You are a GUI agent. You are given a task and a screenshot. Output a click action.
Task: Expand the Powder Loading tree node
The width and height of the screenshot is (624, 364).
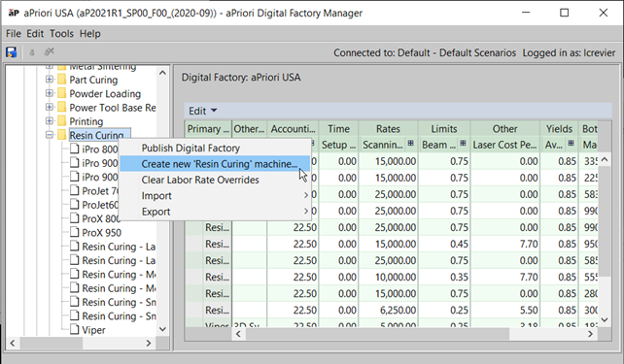coord(50,93)
